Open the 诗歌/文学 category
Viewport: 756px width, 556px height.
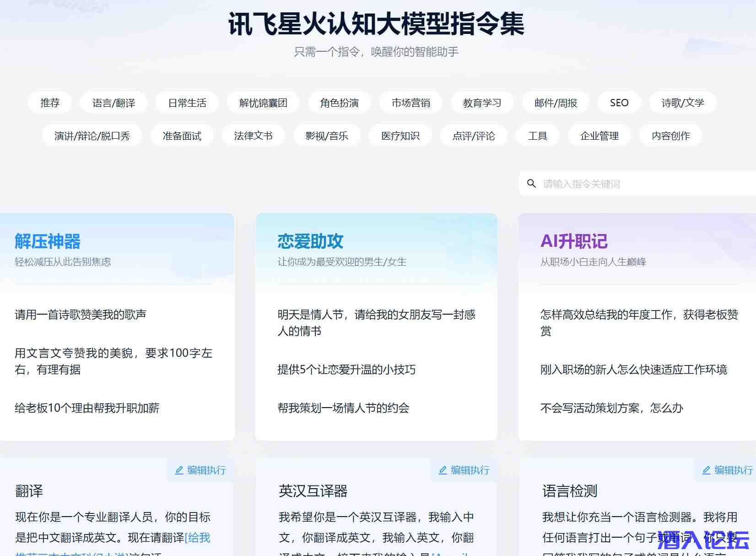683,103
